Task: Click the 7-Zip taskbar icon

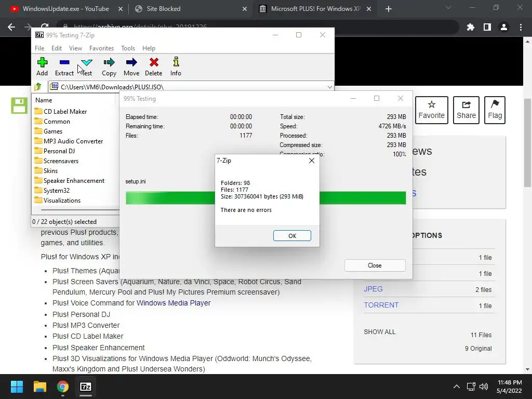Action: [86, 387]
